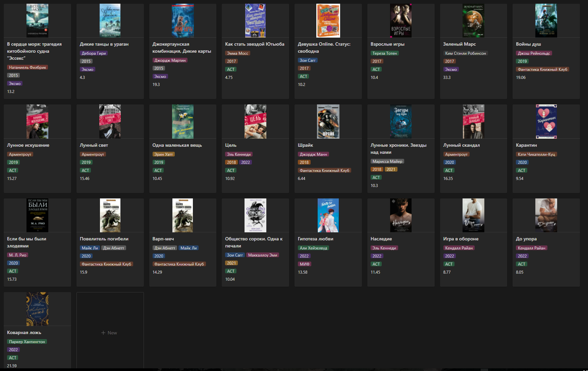Viewport: 588px width, 371px height.
Task: Open the title "Джокертаунская комбинация, Дикие карты"
Action: [x=182, y=48]
